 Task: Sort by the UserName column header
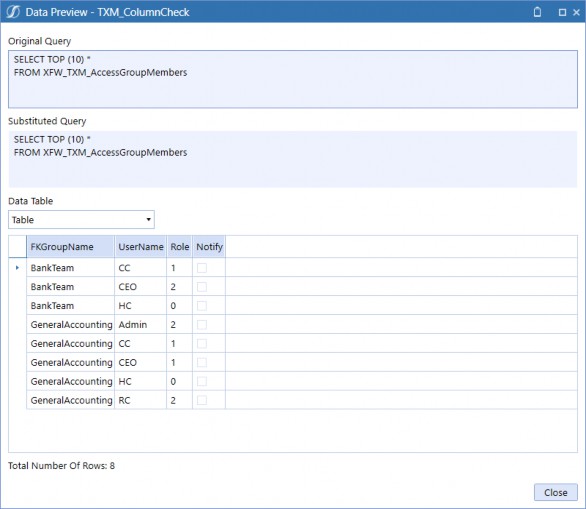141,247
